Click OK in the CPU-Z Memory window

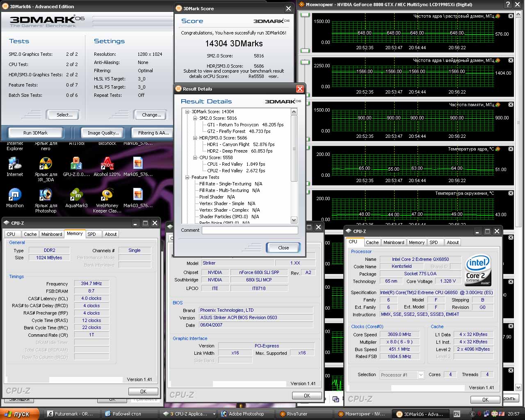(143, 391)
